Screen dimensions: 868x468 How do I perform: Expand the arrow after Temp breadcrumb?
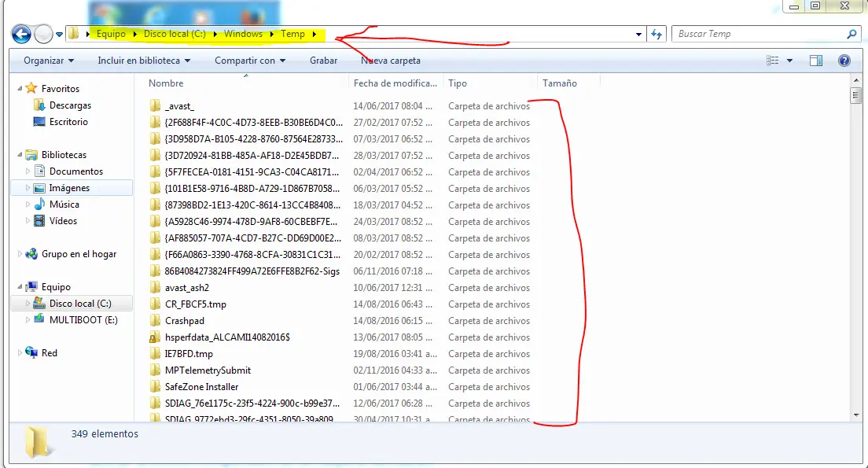pyautogui.click(x=314, y=35)
